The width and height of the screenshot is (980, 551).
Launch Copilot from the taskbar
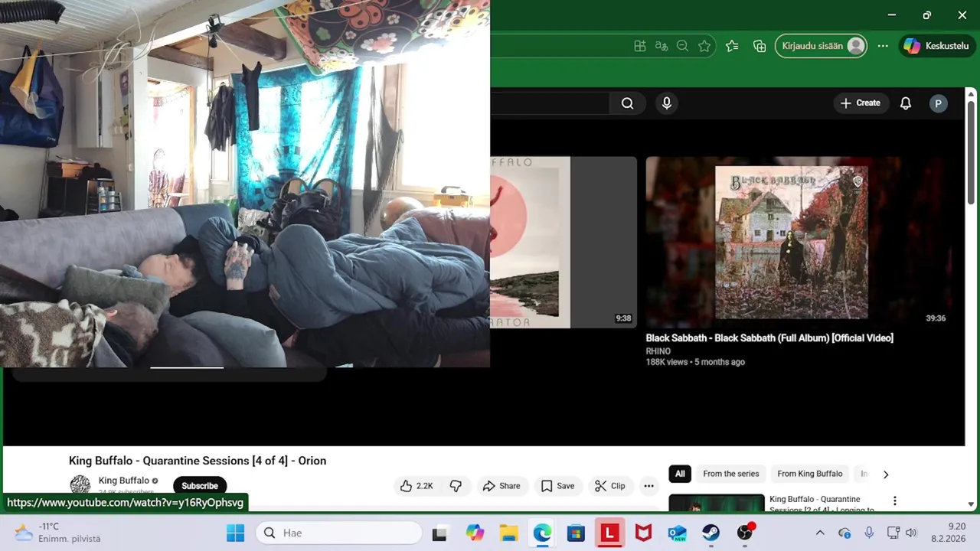click(x=475, y=533)
